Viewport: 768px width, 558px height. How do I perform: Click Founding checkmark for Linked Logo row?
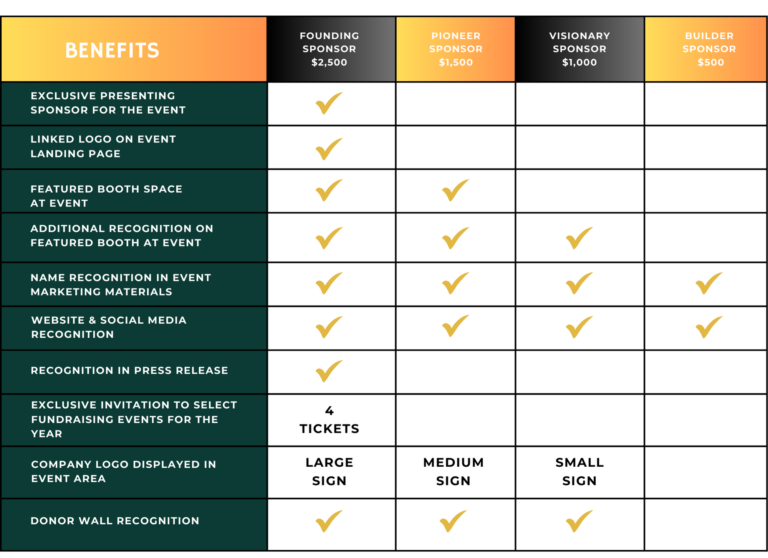(x=329, y=148)
